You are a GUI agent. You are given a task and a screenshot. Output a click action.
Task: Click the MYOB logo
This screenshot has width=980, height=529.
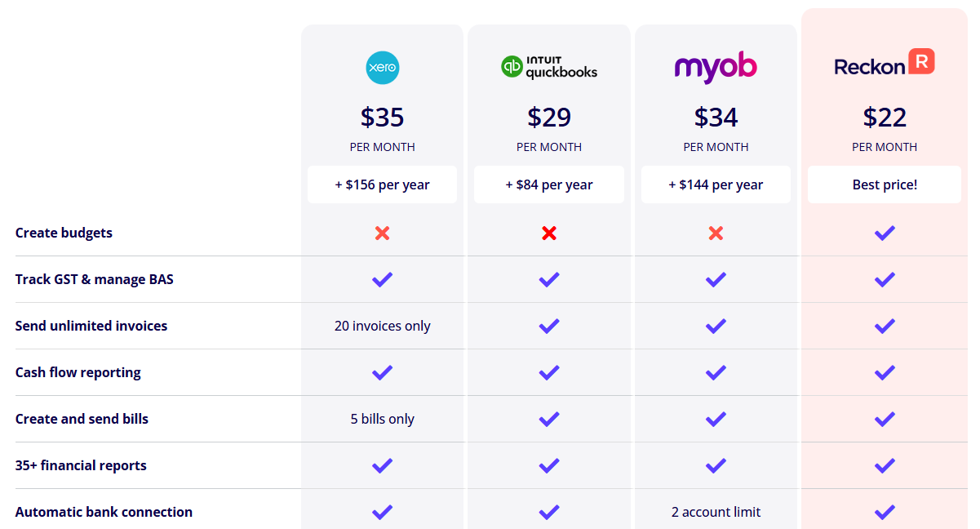(x=716, y=68)
